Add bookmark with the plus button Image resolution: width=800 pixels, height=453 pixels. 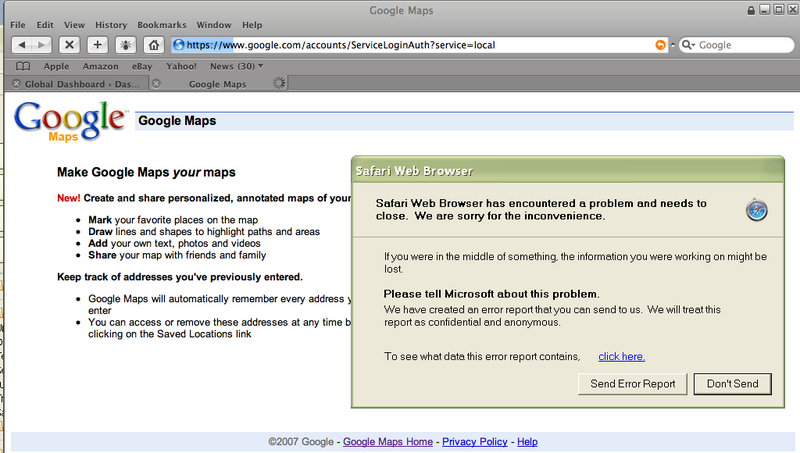97,45
